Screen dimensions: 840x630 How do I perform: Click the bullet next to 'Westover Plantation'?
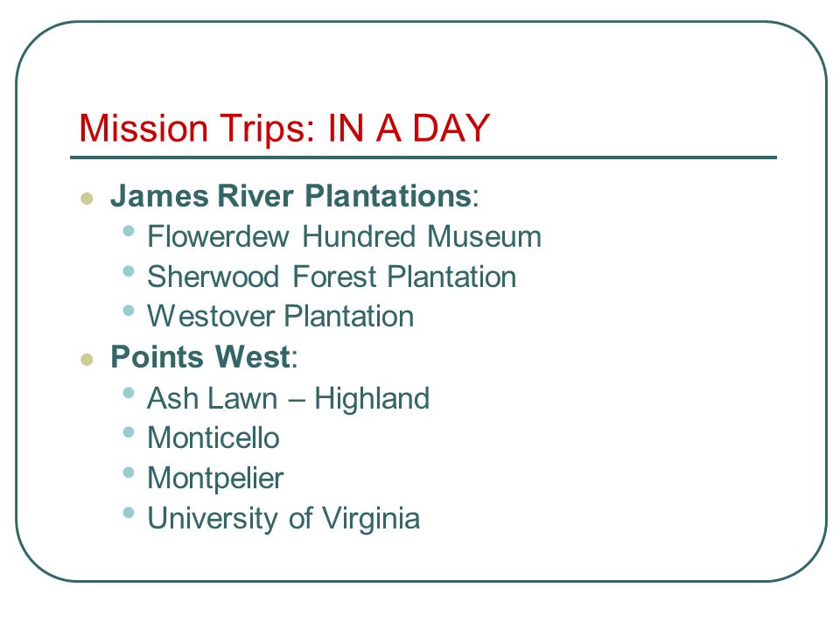tap(128, 310)
